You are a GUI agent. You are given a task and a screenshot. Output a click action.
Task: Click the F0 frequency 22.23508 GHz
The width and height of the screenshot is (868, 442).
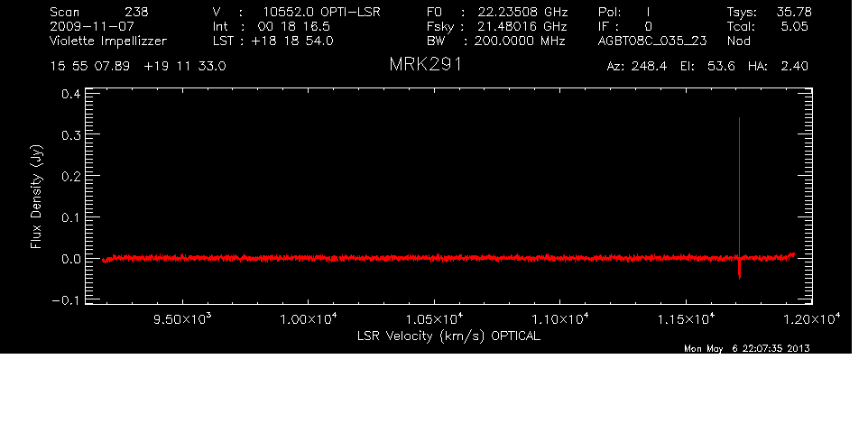point(522,12)
